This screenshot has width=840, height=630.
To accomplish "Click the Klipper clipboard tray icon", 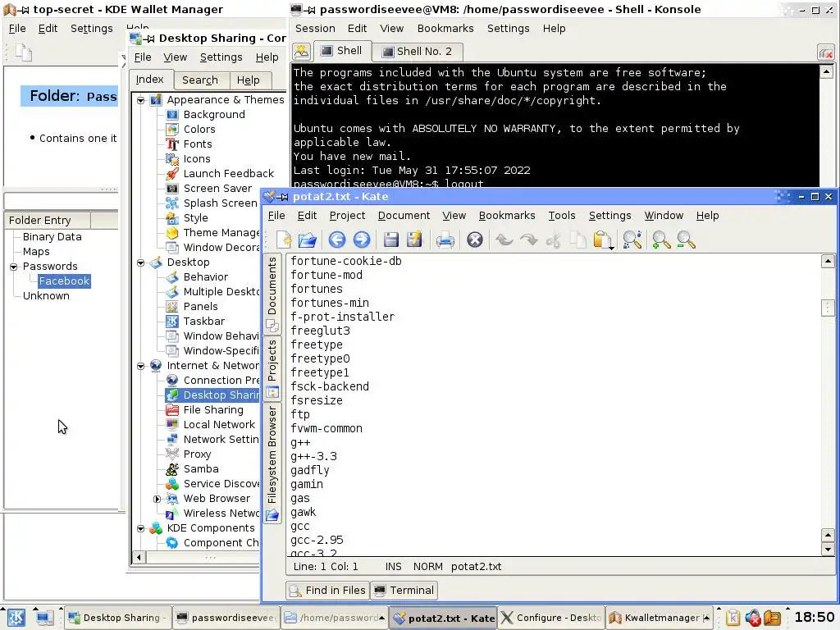I will 733,618.
